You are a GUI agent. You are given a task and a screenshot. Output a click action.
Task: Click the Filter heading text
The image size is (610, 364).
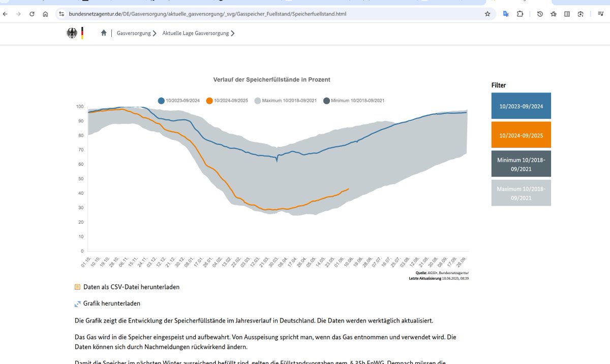click(x=499, y=85)
